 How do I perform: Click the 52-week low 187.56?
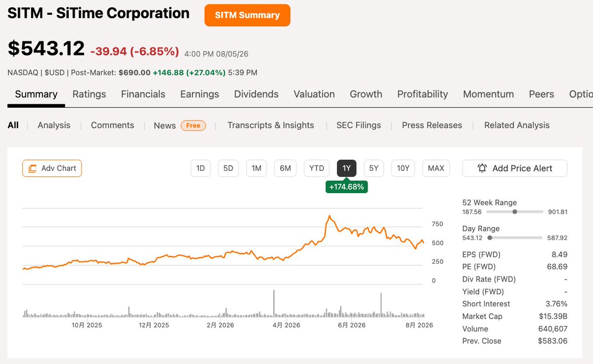(472, 212)
